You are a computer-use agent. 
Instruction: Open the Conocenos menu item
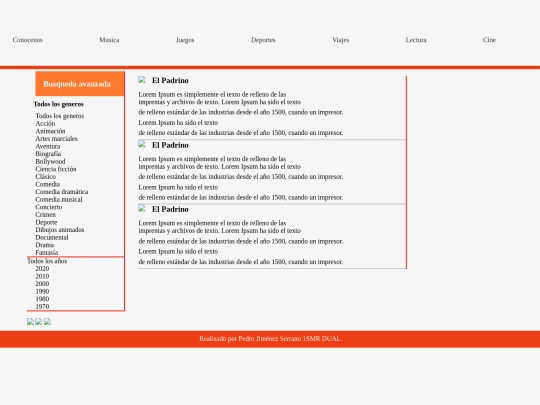pyautogui.click(x=28, y=40)
